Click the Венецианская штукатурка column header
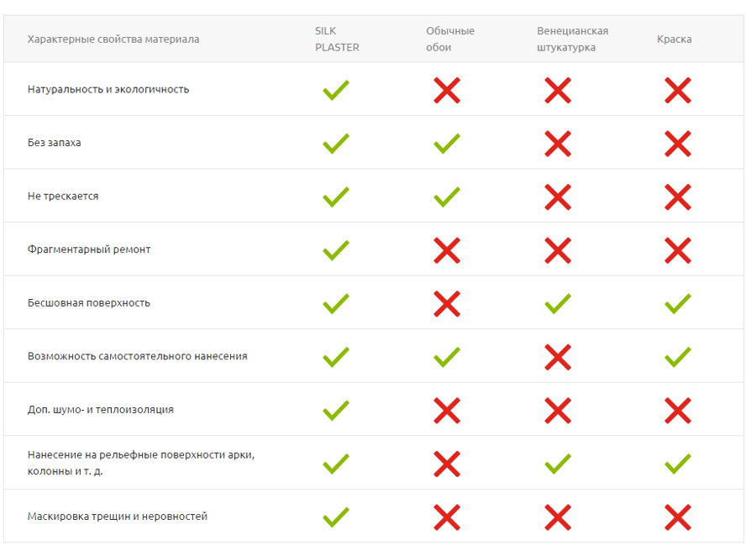The image size is (756, 556). point(573,39)
